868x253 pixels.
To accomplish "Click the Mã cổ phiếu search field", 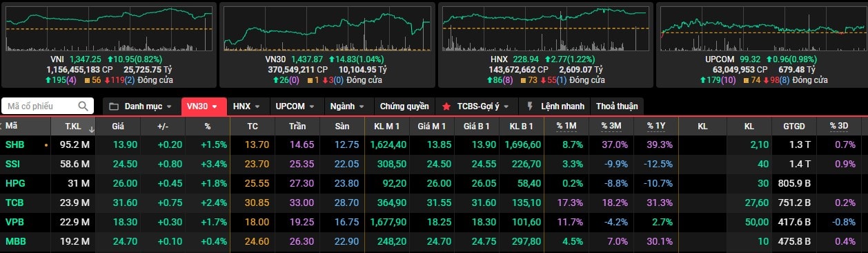I will [x=47, y=106].
